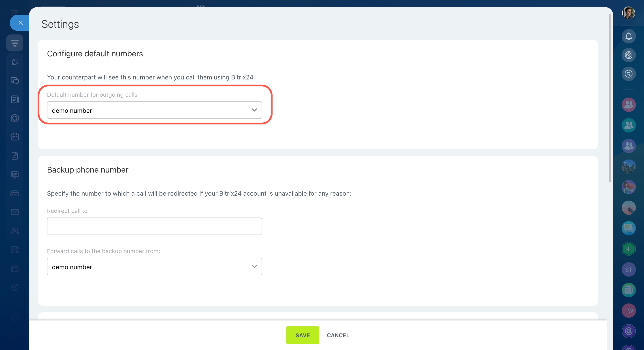The height and width of the screenshot is (350, 644).
Task: Expand Forward calls to backup number dropdown
Action: click(154, 267)
